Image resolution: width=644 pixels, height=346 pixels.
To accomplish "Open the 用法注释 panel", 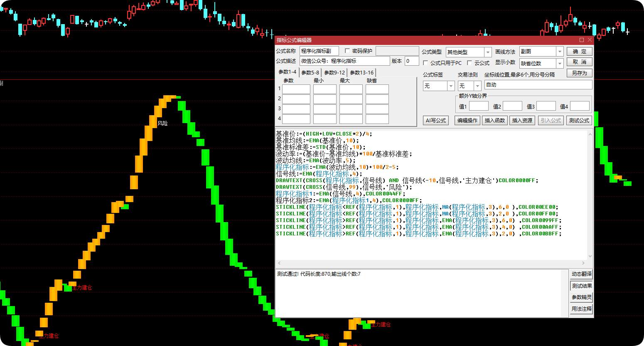I will (x=582, y=309).
